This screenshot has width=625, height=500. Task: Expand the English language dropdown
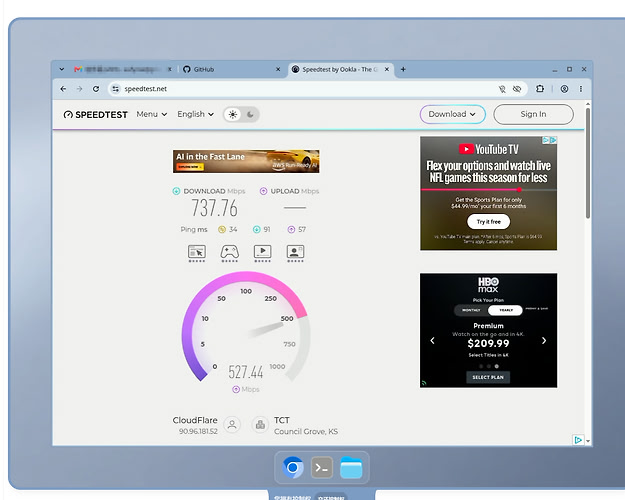(195, 114)
